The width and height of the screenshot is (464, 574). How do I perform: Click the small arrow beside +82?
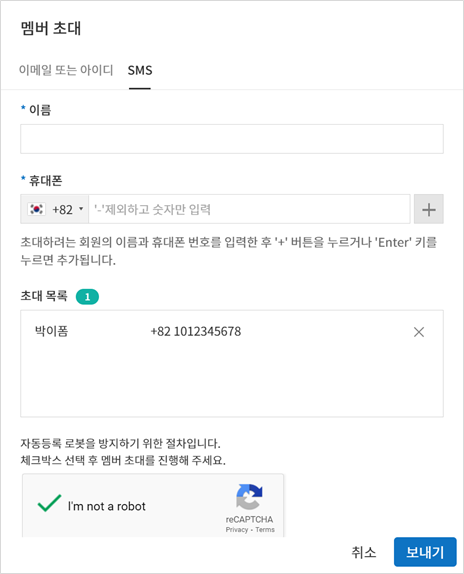(81, 209)
